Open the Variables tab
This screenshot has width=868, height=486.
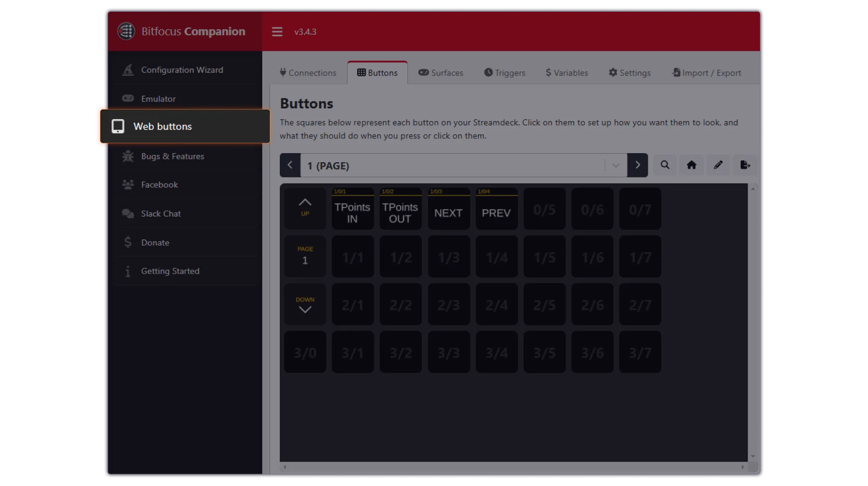pyautogui.click(x=567, y=73)
